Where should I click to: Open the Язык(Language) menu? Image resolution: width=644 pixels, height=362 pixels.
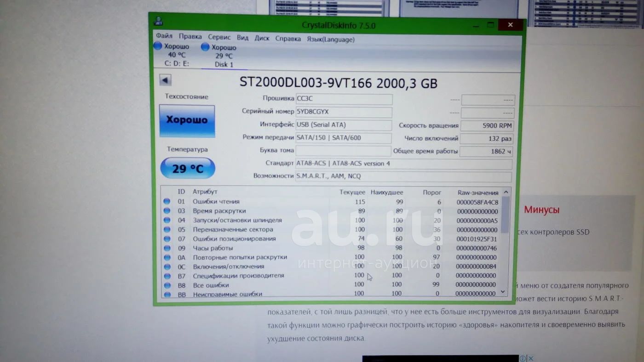tap(331, 40)
